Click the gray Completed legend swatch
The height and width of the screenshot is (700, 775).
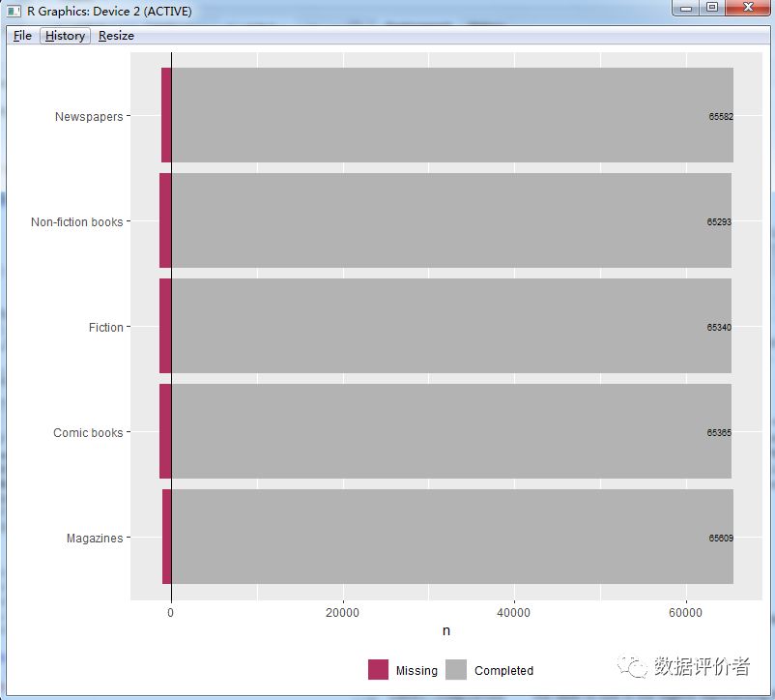456,670
